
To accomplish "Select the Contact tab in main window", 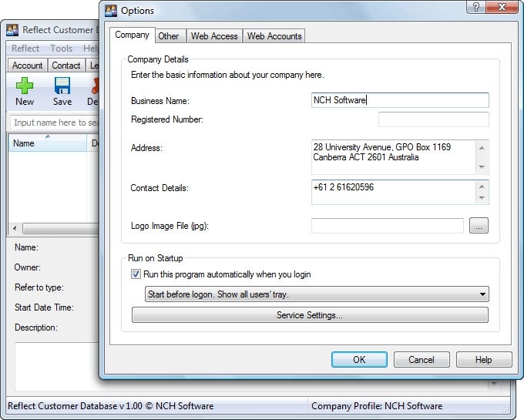I will (65, 66).
